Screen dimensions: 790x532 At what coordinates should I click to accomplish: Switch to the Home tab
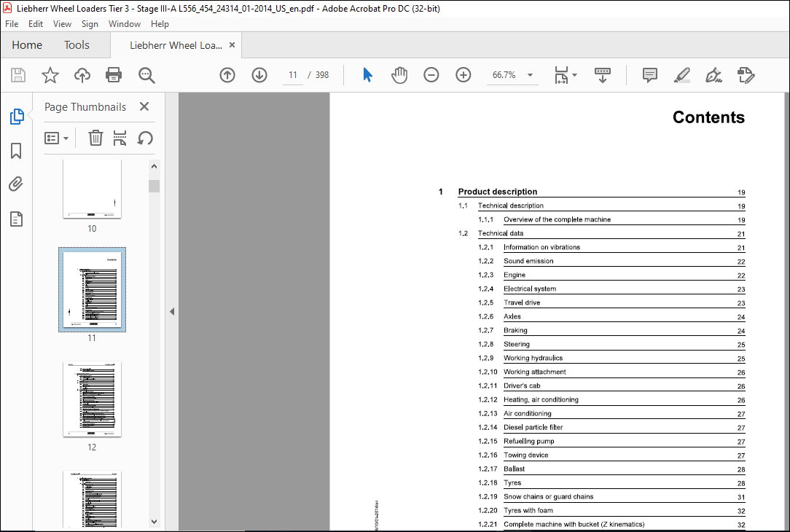tap(27, 45)
